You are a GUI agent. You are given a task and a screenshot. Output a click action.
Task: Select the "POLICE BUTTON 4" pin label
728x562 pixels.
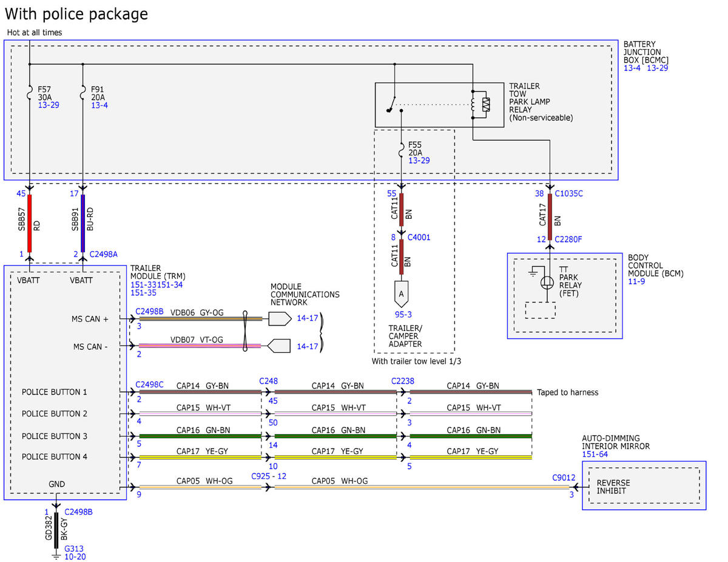(55, 457)
